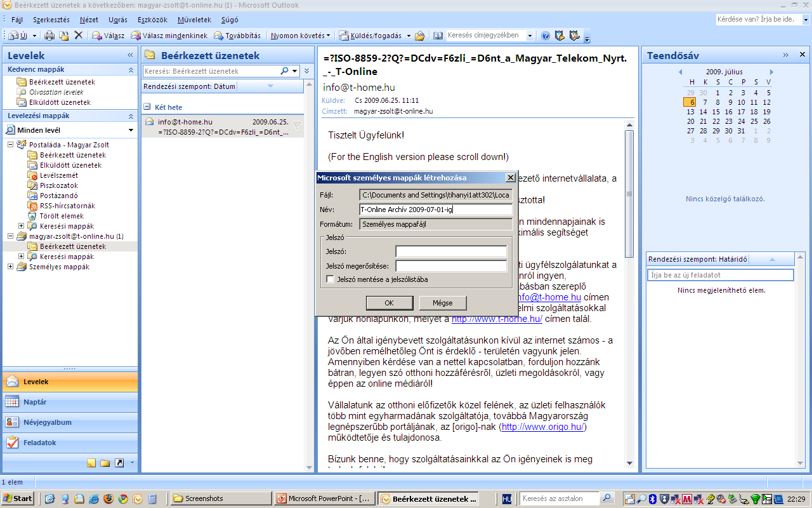
Task: Click the Delete (X) toolbar icon
Action: [x=79, y=36]
